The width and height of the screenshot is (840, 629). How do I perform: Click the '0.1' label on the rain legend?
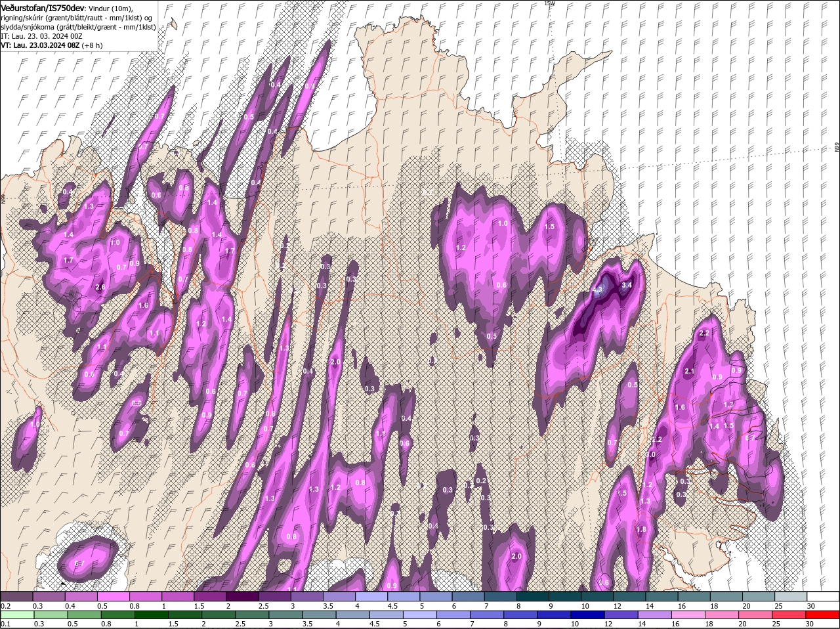5,624
